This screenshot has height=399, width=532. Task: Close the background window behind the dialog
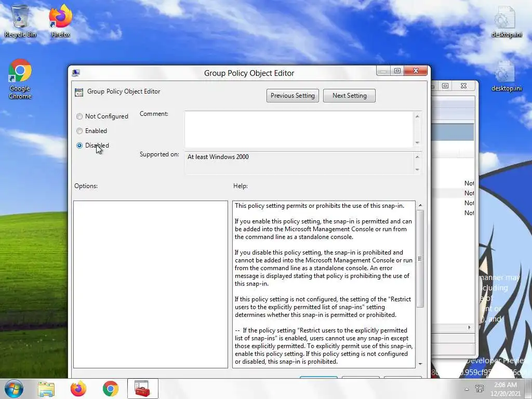tap(463, 86)
